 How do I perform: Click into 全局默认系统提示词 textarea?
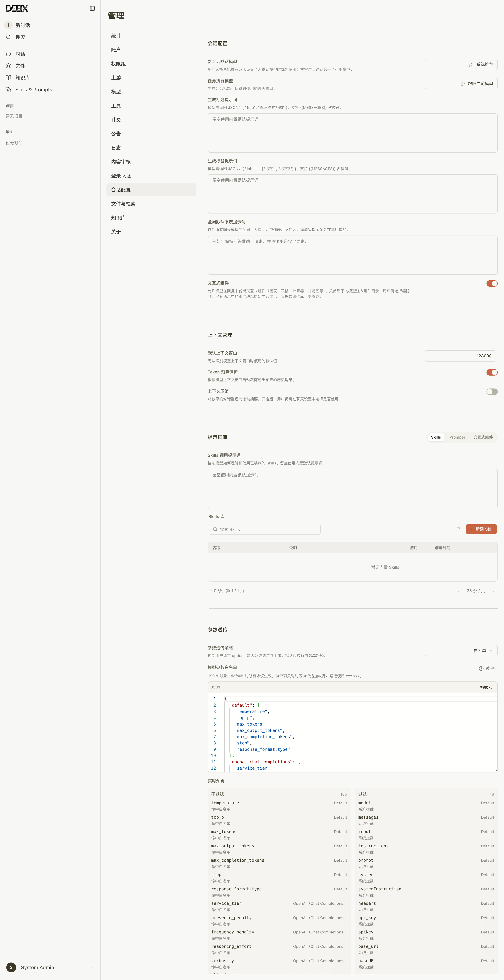[x=353, y=255]
